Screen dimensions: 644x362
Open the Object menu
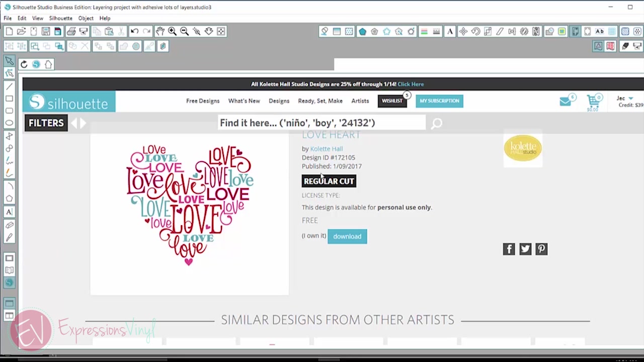click(x=86, y=18)
